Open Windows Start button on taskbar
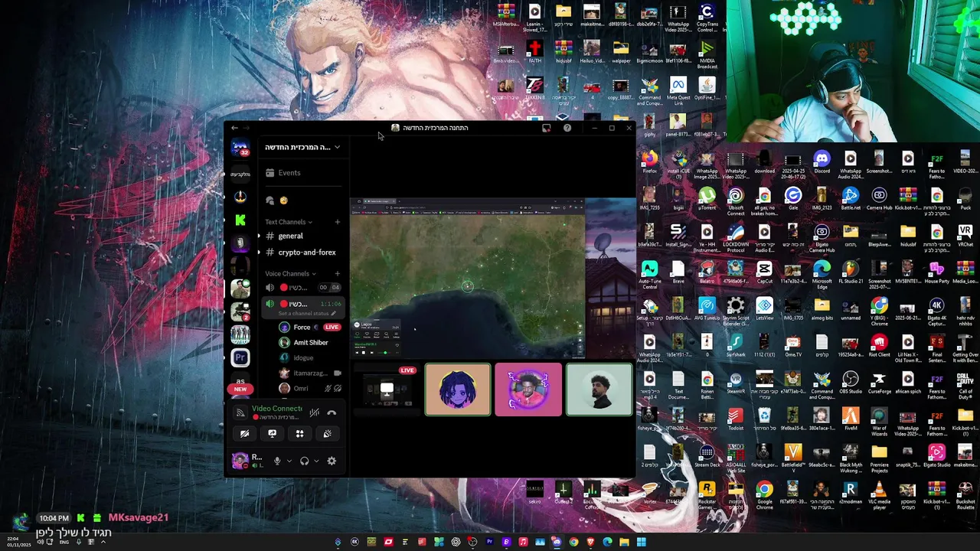The image size is (980, 551). 641,543
